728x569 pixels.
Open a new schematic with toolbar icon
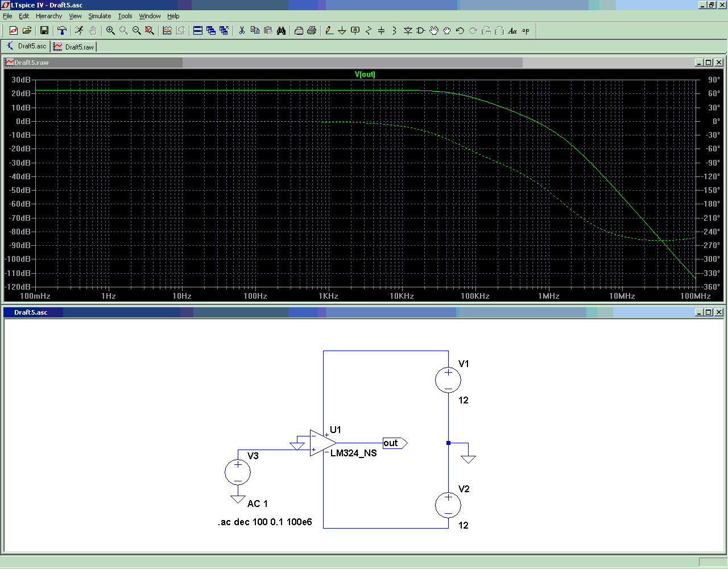[x=14, y=31]
